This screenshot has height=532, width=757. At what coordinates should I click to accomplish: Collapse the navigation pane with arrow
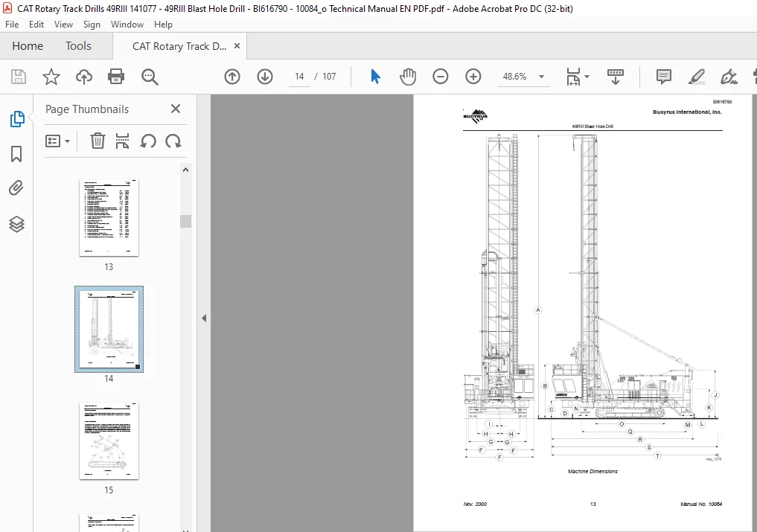(x=204, y=318)
